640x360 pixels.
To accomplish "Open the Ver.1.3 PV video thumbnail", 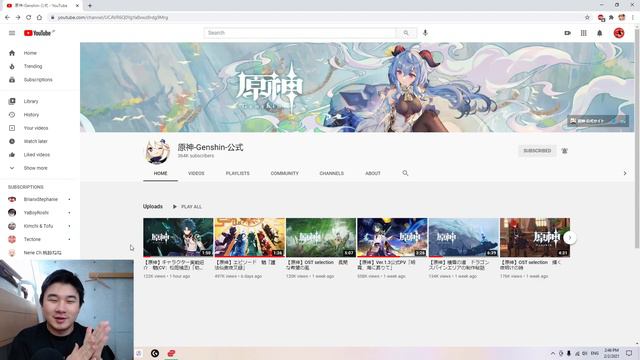I will (392, 237).
